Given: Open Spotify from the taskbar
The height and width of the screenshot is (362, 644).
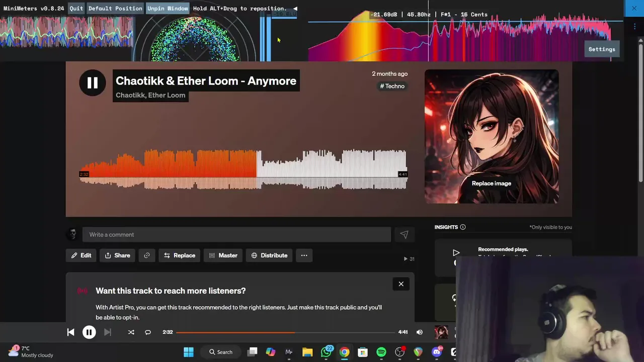Looking at the screenshot, I should (x=381, y=352).
